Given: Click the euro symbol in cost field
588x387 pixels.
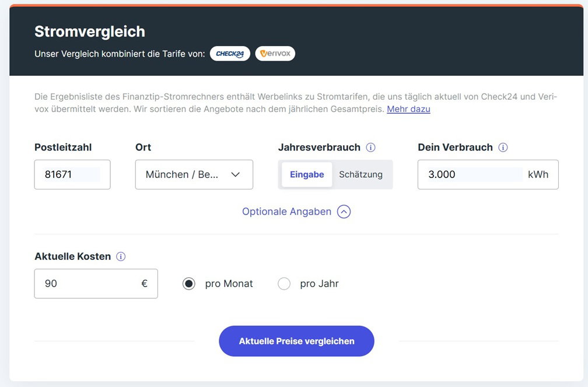Looking at the screenshot, I should click(x=145, y=284).
